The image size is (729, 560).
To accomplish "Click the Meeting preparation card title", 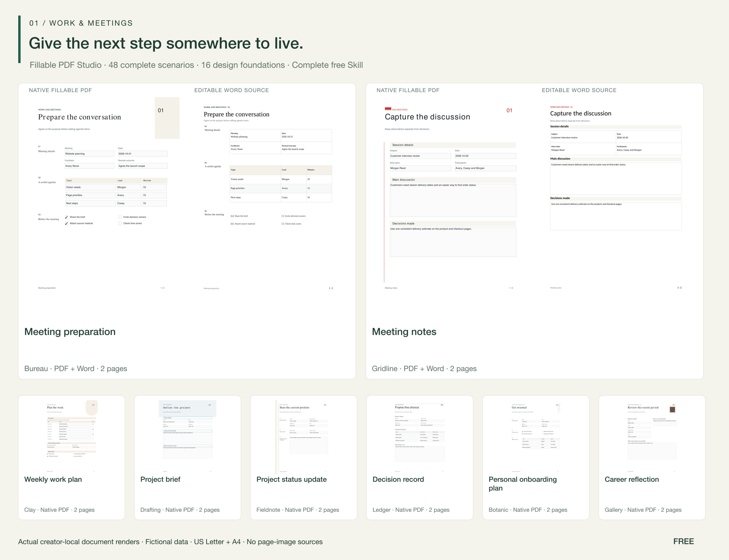I will click(70, 332).
